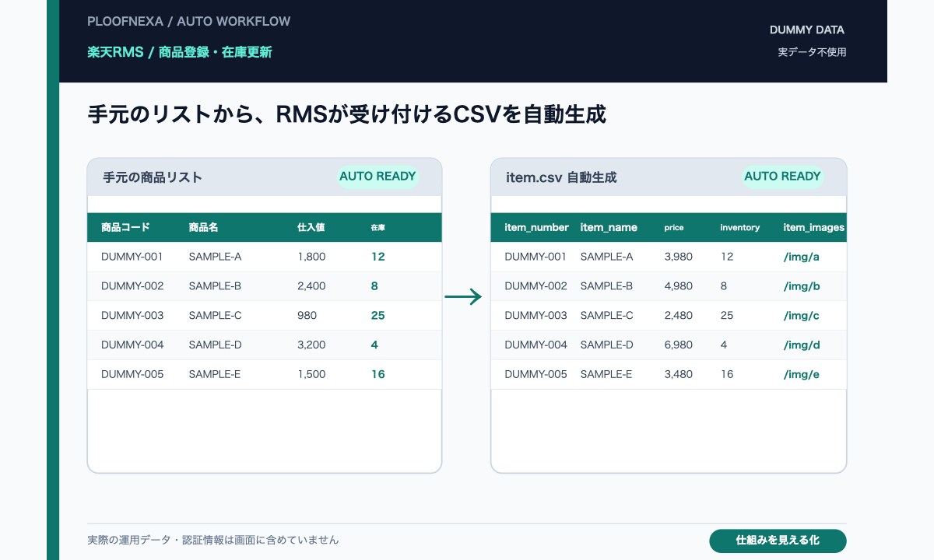
Task: Select the /img/c image path
Action: click(x=802, y=316)
